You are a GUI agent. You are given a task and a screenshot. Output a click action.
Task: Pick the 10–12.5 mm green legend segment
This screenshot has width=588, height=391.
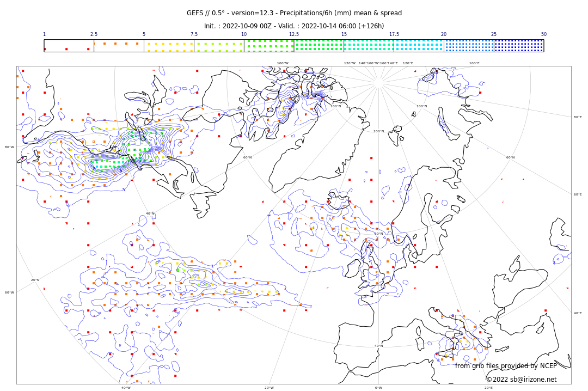pyautogui.click(x=268, y=46)
